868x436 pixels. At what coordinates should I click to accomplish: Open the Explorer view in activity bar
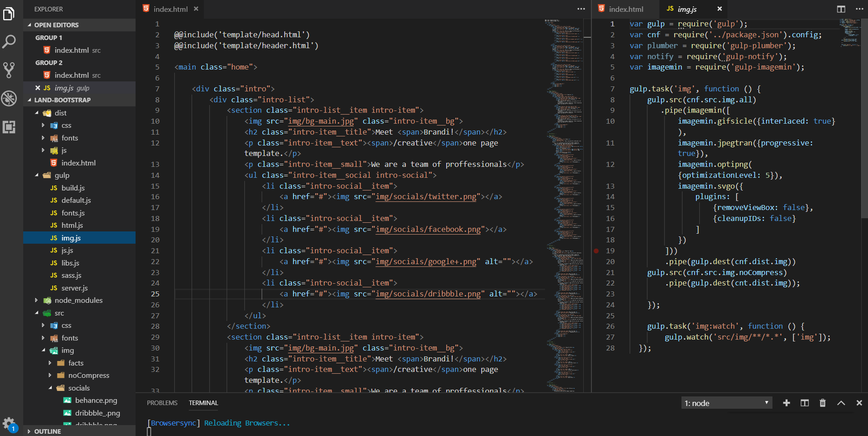click(9, 14)
